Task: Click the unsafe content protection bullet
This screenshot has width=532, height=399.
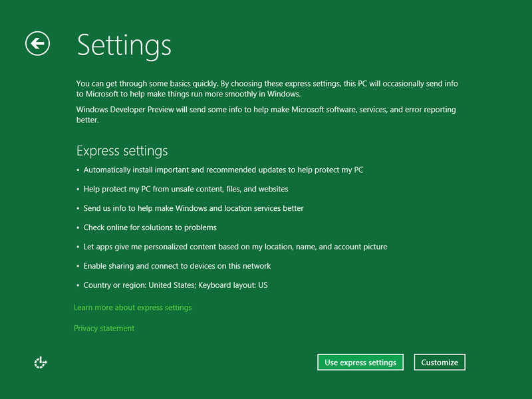Action: 186,190
